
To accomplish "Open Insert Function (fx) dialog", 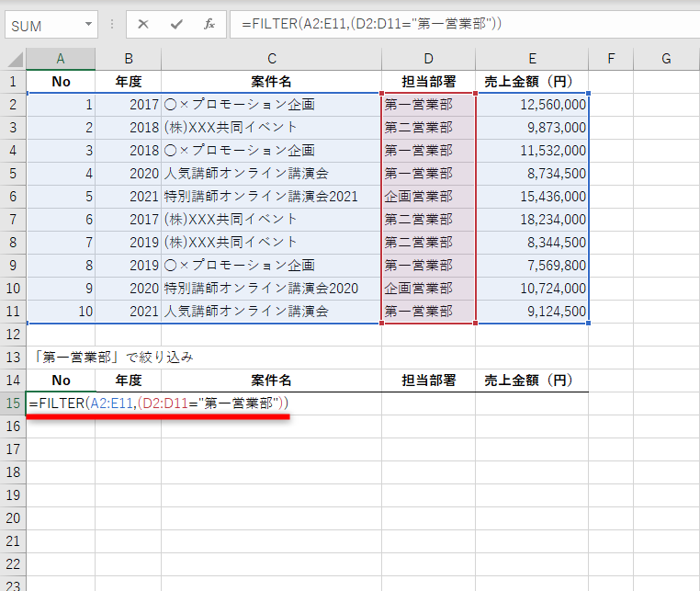I will (209, 24).
